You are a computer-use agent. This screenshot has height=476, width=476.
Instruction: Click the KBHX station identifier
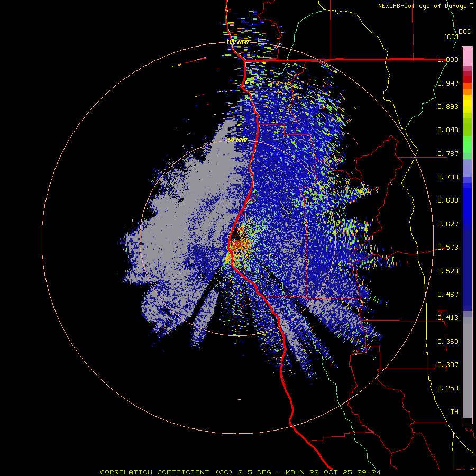[x=296, y=472]
